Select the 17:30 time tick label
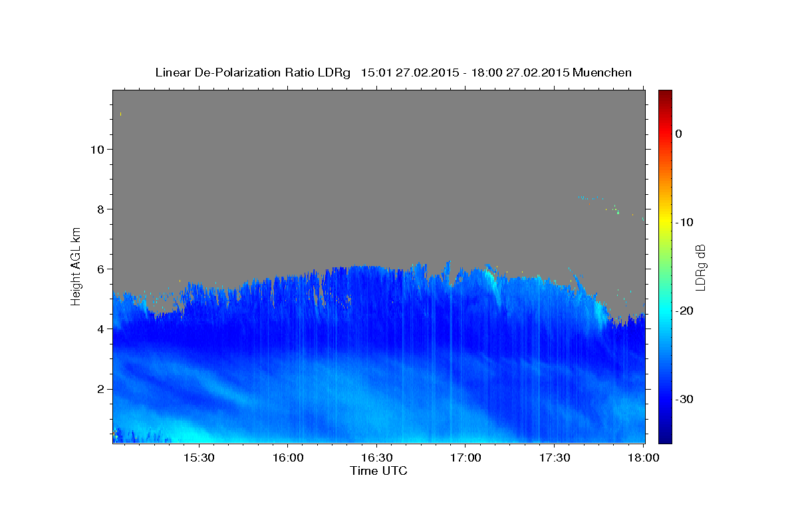The height and width of the screenshot is (532, 798). point(555,458)
